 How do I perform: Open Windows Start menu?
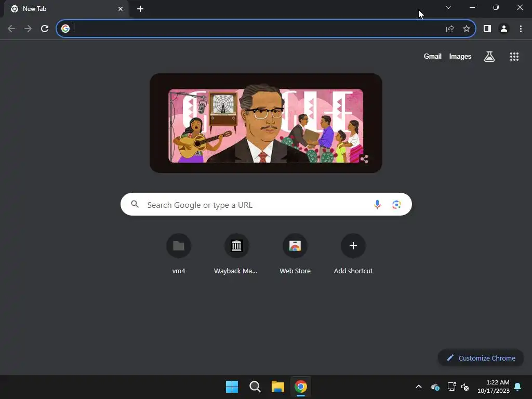point(232,387)
